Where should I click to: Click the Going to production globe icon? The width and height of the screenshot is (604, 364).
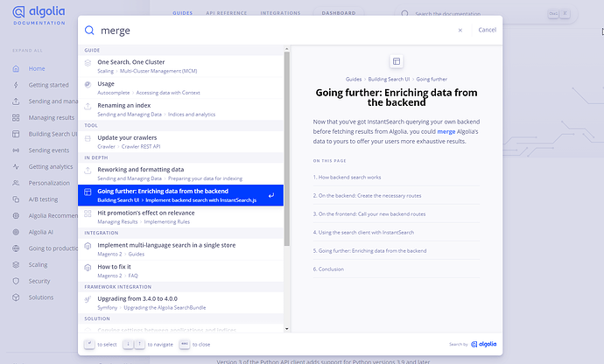16,248
